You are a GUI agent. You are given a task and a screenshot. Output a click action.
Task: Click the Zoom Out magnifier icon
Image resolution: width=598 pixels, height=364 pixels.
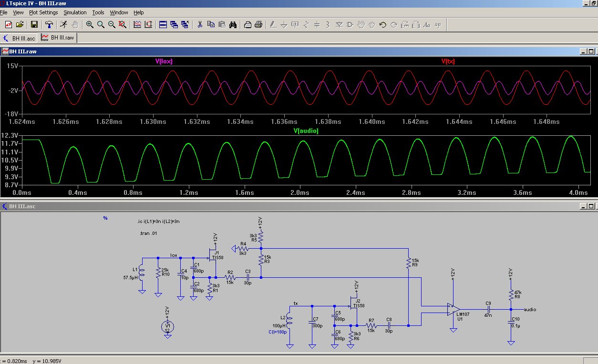[112, 24]
